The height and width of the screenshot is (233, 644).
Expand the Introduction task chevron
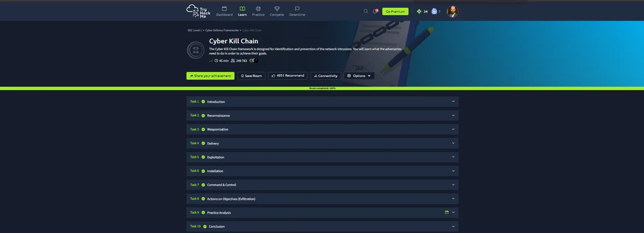tap(453, 101)
